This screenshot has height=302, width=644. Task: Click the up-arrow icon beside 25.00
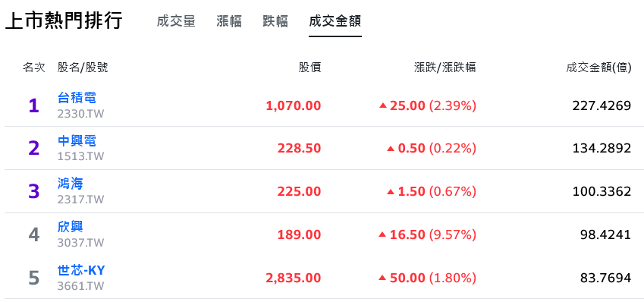tap(383, 106)
